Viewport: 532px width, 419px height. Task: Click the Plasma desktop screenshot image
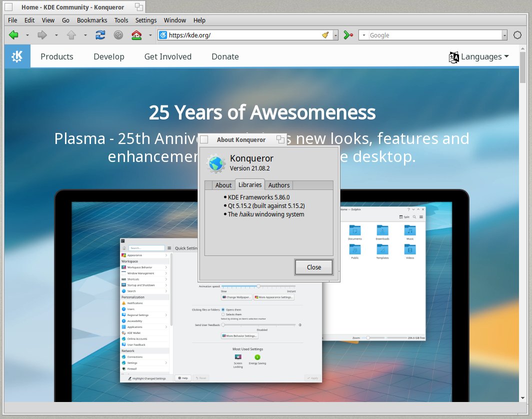[x=261, y=295]
